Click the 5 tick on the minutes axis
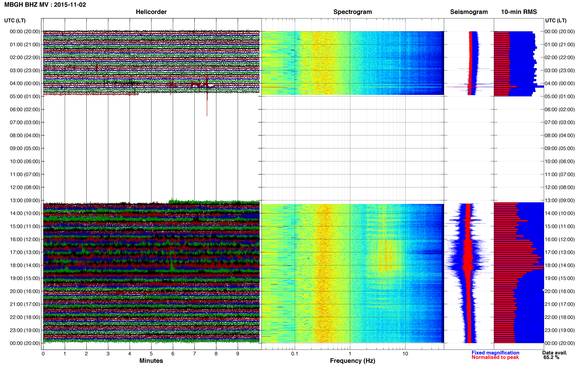 [151, 354]
